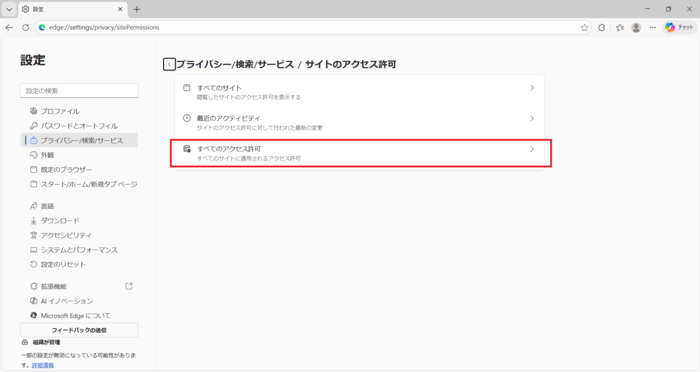Click the Edge logo beside Microsoft Edge について
This screenshot has height=372, width=700.
33,315
